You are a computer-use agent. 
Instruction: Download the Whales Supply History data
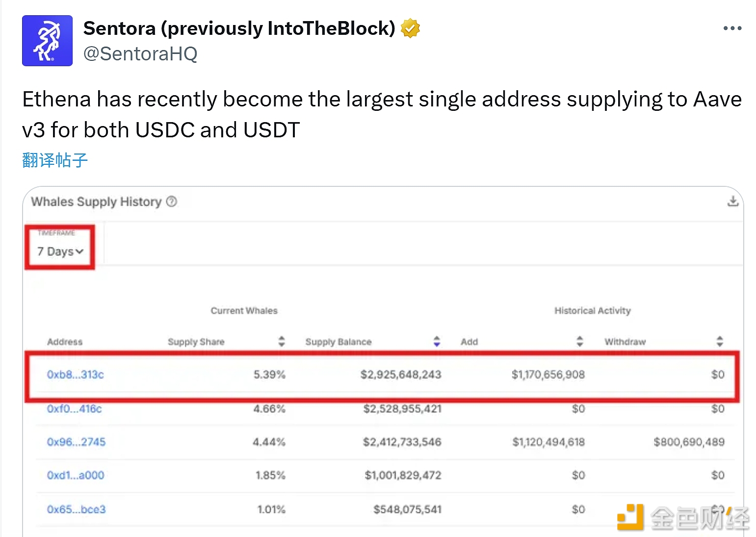pyautogui.click(x=732, y=201)
